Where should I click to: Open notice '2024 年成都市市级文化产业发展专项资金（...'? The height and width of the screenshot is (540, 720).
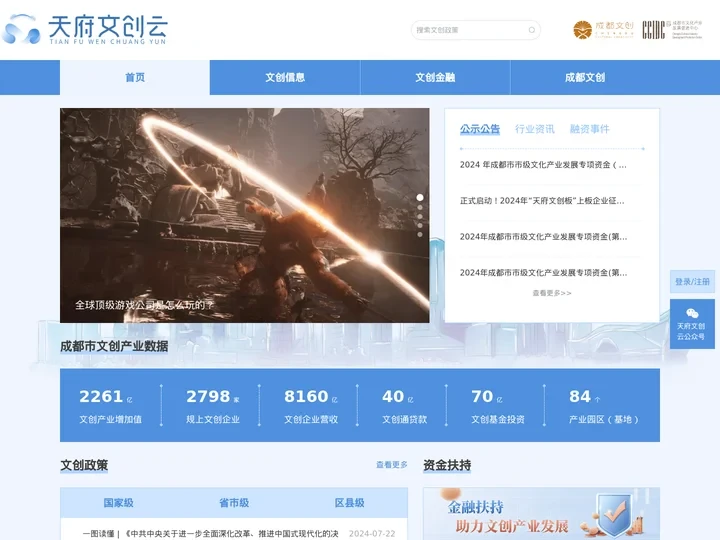pos(543,165)
